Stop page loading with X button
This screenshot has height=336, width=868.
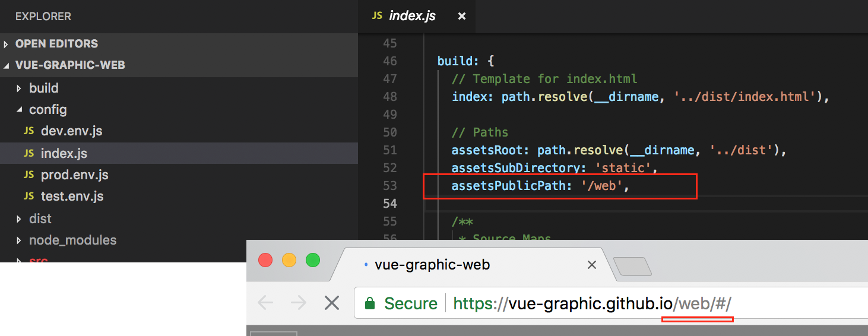tap(332, 303)
